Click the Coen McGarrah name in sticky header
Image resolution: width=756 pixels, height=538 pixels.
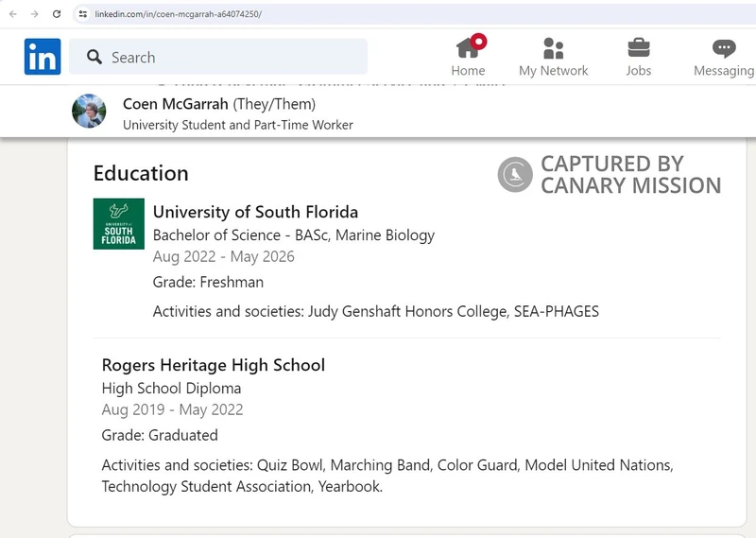176,104
